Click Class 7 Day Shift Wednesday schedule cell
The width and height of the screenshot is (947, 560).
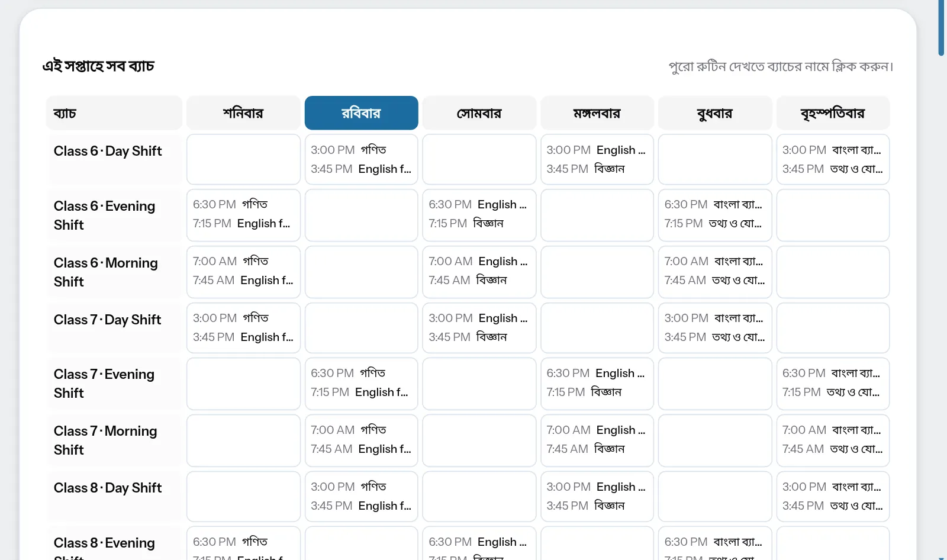715,328
